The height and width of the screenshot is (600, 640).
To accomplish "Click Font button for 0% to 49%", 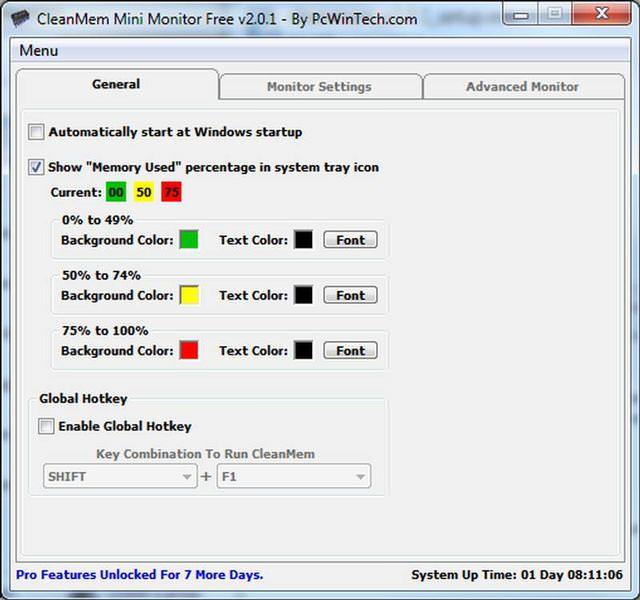I will point(351,240).
